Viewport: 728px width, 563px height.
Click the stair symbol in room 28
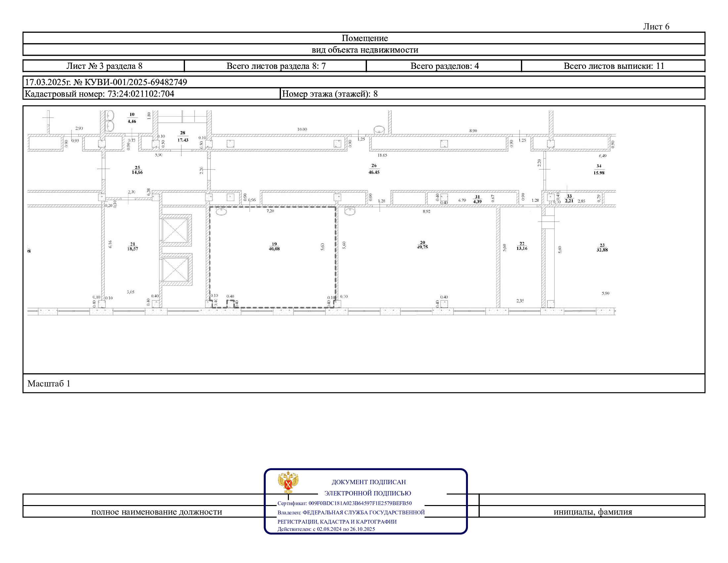(x=182, y=116)
